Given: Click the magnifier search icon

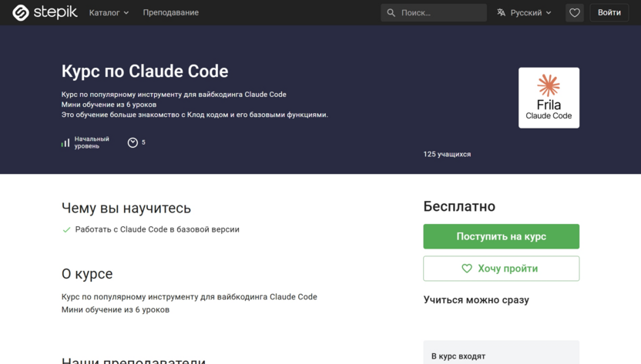Looking at the screenshot, I should pos(391,12).
